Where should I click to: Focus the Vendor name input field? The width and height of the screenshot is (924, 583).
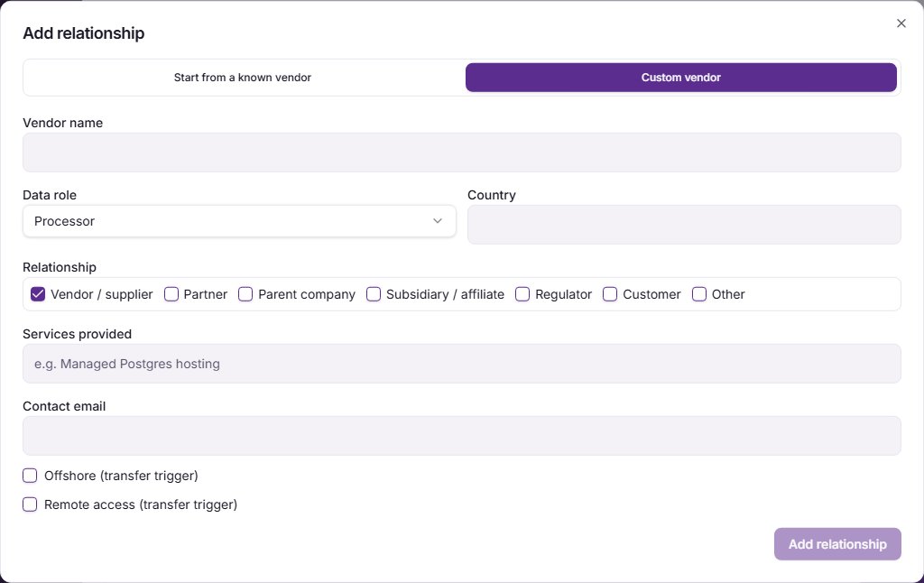(x=461, y=153)
